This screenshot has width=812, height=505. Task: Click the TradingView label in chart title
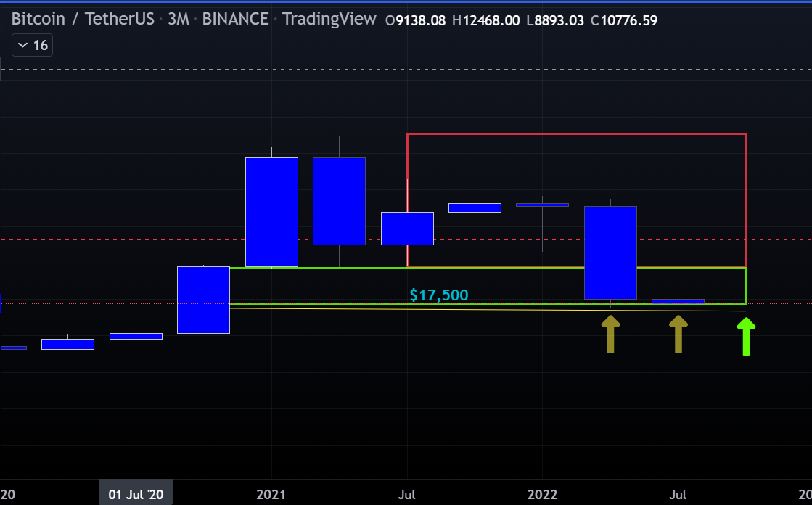tap(329, 19)
